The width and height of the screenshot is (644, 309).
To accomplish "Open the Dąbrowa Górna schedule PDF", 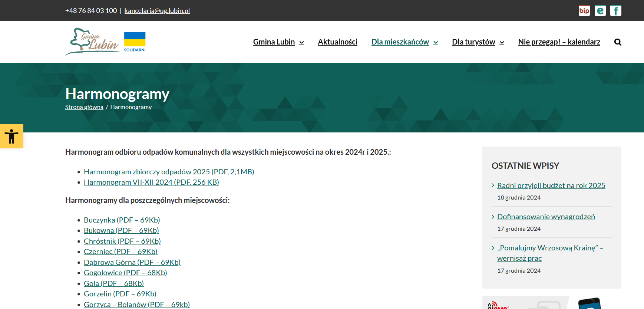I will coord(132,262).
